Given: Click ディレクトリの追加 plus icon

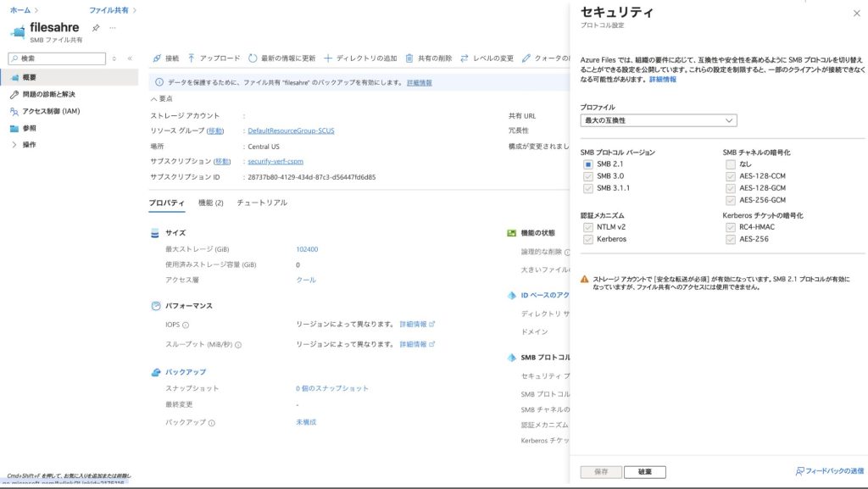Looking at the screenshot, I should [328, 58].
